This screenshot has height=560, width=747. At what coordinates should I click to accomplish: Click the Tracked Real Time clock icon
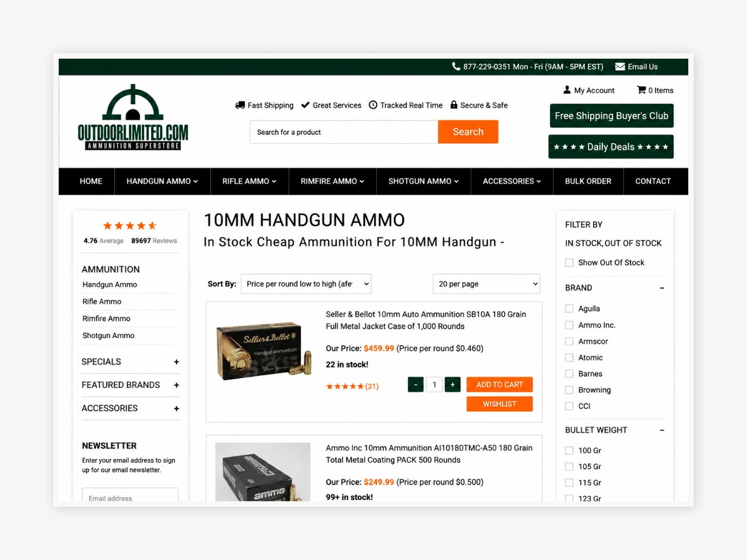[373, 105]
